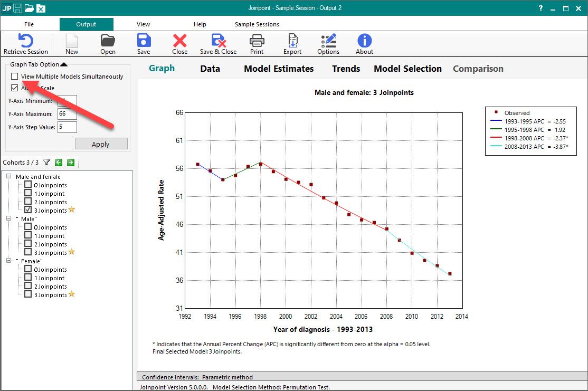Click the Y-Axis Step Value field showing 5
The height and width of the screenshot is (391, 588).
click(67, 127)
